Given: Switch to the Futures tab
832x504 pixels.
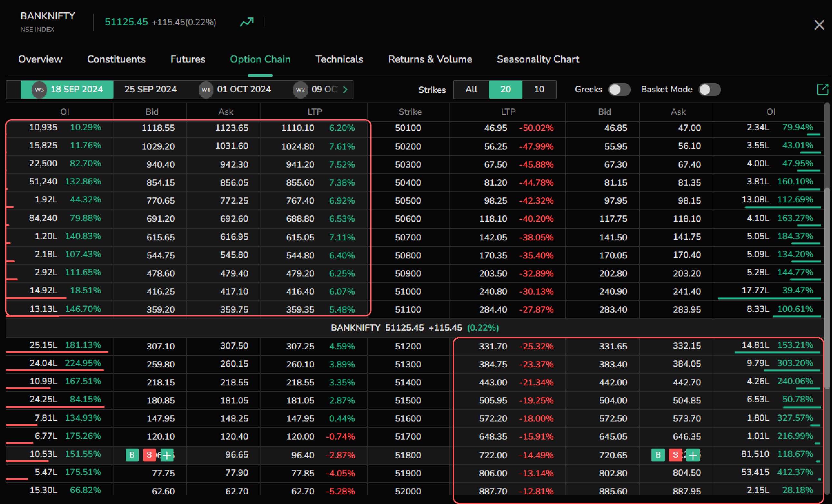Looking at the screenshot, I should pyautogui.click(x=188, y=59).
